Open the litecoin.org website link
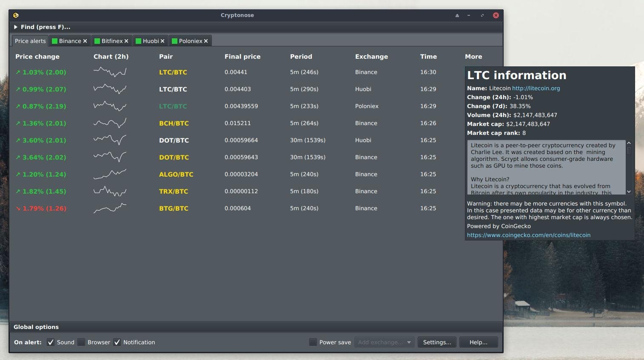644x360 pixels. (x=536, y=88)
